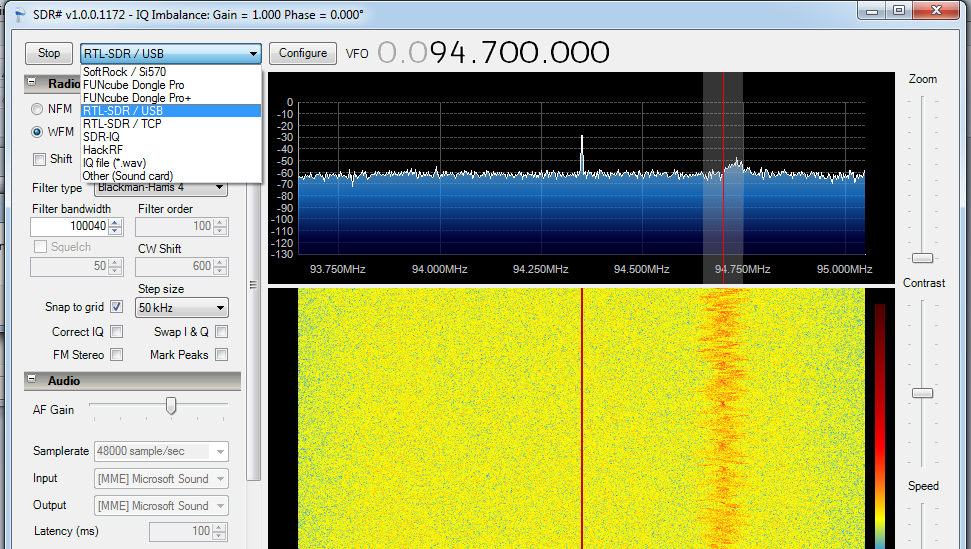Open the Samplerate dropdown
The height and width of the screenshot is (549, 971).
pyautogui.click(x=161, y=451)
